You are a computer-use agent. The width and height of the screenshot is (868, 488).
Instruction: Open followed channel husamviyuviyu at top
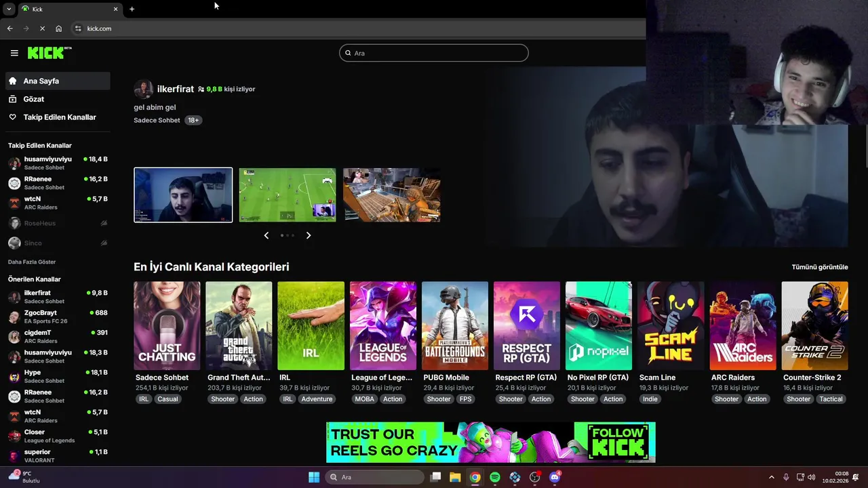[58, 163]
